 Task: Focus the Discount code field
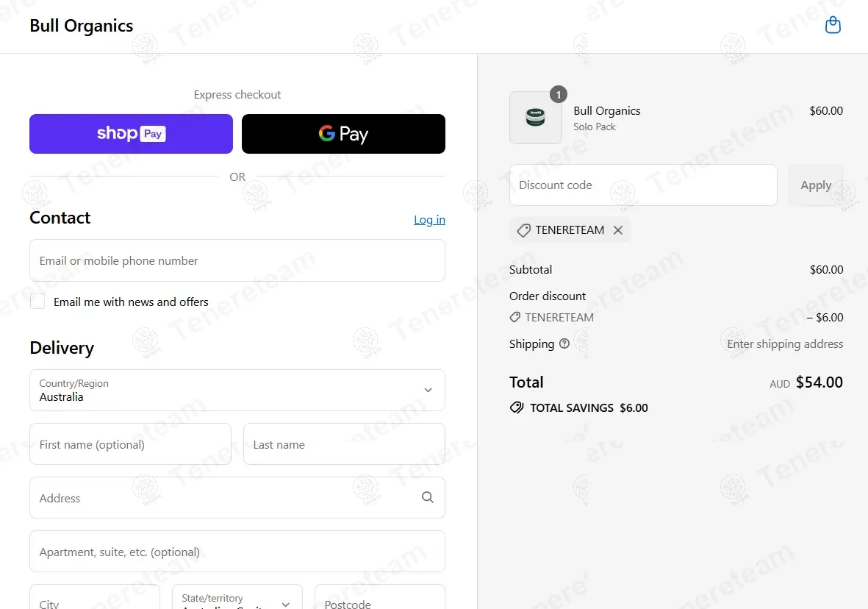(643, 185)
